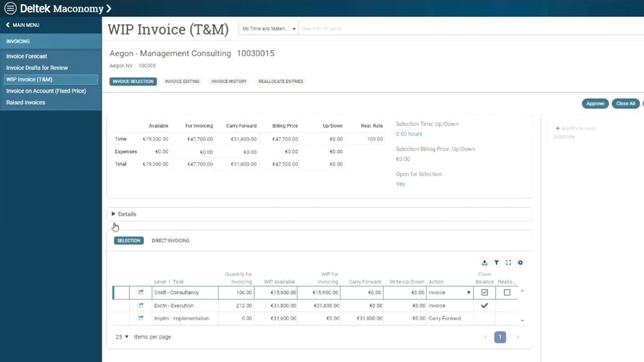The image size is (644, 362).
Task: Switch to Reallocate Entries tab
Action: click(x=281, y=81)
